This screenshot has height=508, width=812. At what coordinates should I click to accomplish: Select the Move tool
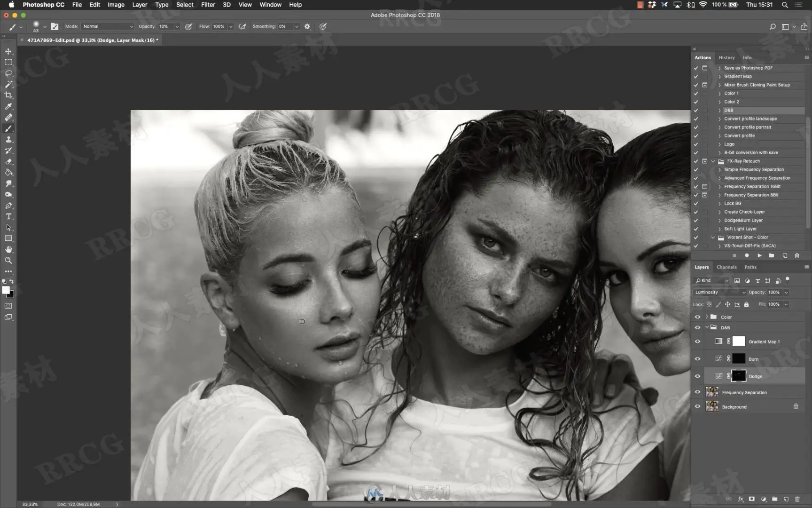(8, 51)
